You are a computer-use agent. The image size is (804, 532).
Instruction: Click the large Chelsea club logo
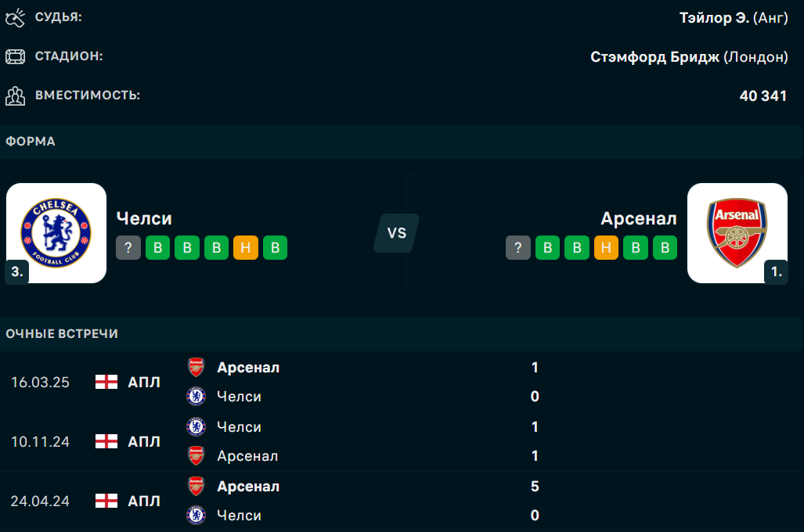pos(56,232)
